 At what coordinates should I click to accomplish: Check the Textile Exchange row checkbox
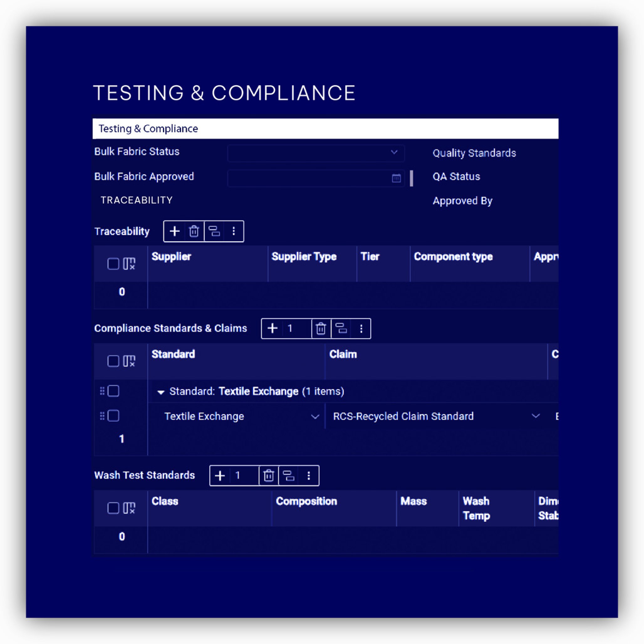coord(113,416)
